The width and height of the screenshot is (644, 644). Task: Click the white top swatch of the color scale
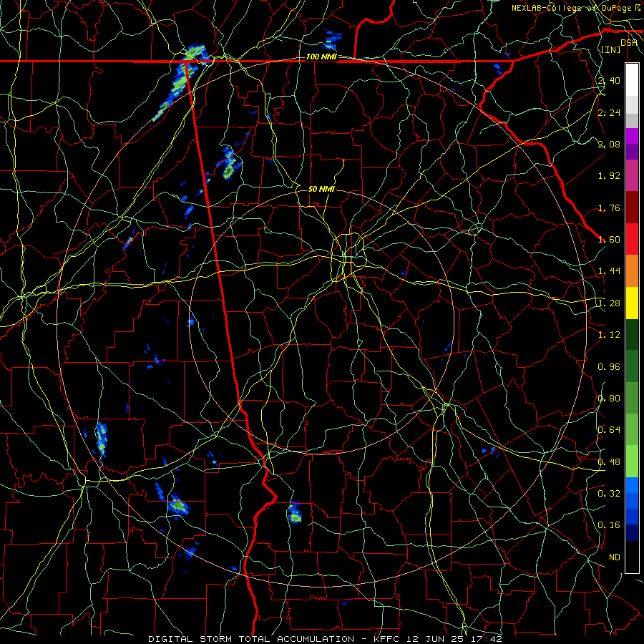click(x=632, y=80)
